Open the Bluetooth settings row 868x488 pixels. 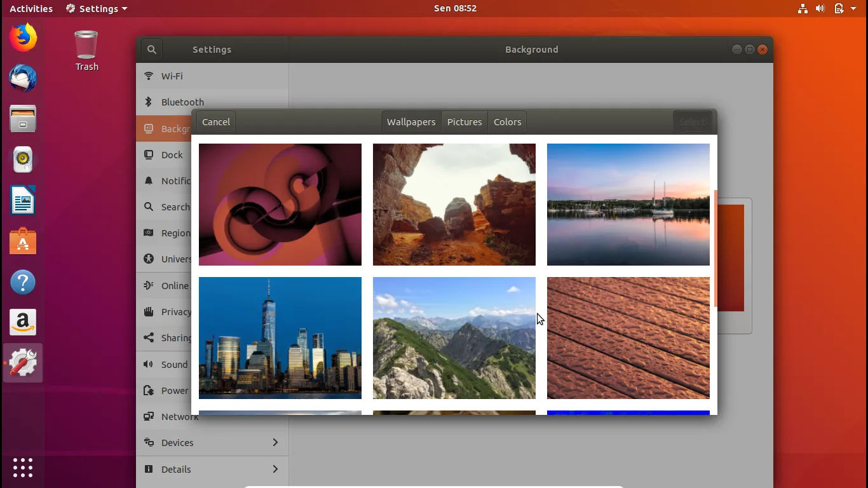pyautogui.click(x=212, y=102)
